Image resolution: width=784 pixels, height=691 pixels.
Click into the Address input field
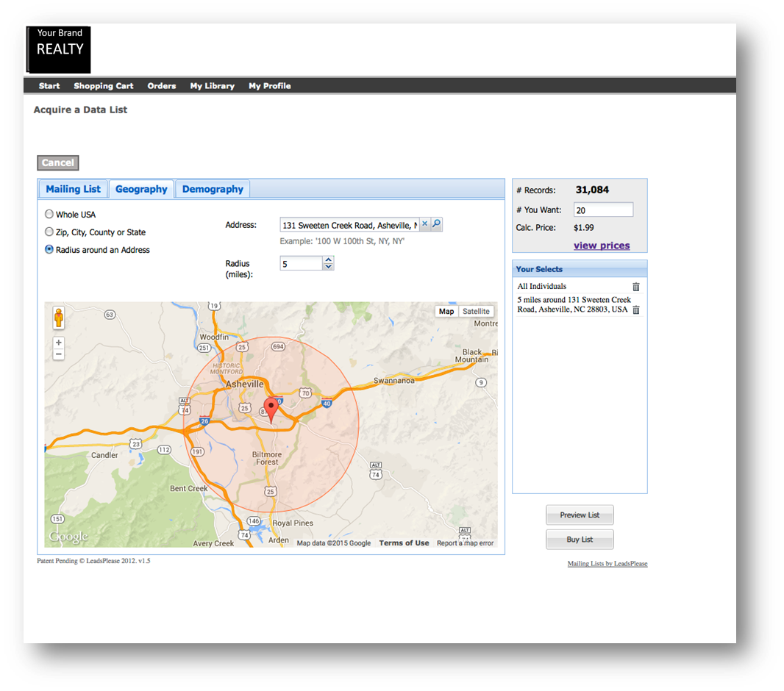coord(349,225)
